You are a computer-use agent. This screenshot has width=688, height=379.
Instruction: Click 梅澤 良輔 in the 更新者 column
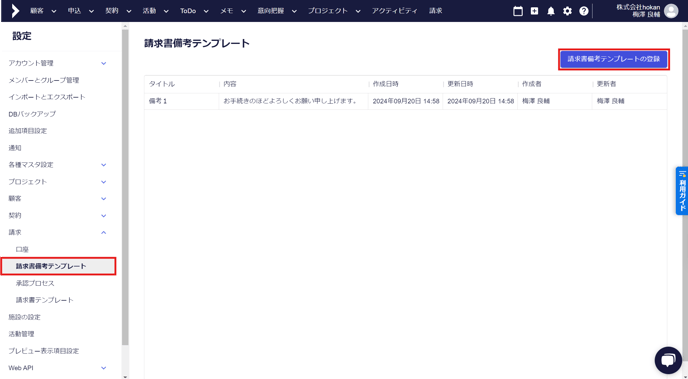click(610, 101)
